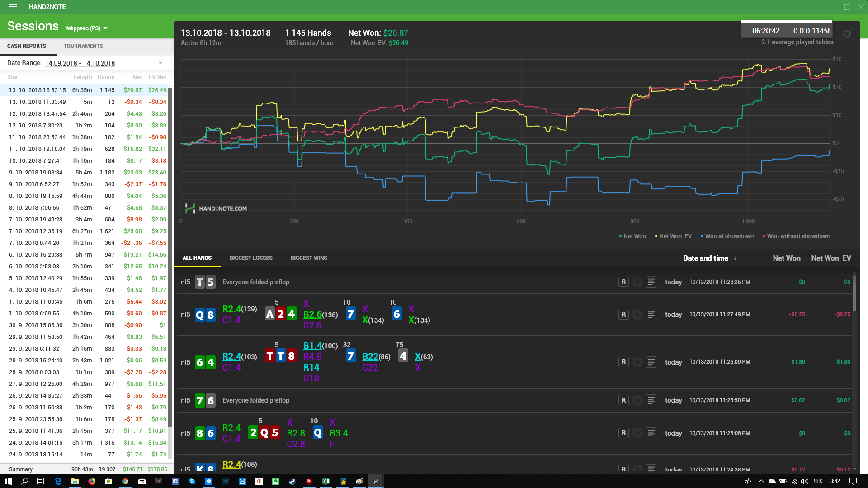Click the hands list scroll-down arrow
This screenshot has height=488, width=868.
tap(854, 469)
